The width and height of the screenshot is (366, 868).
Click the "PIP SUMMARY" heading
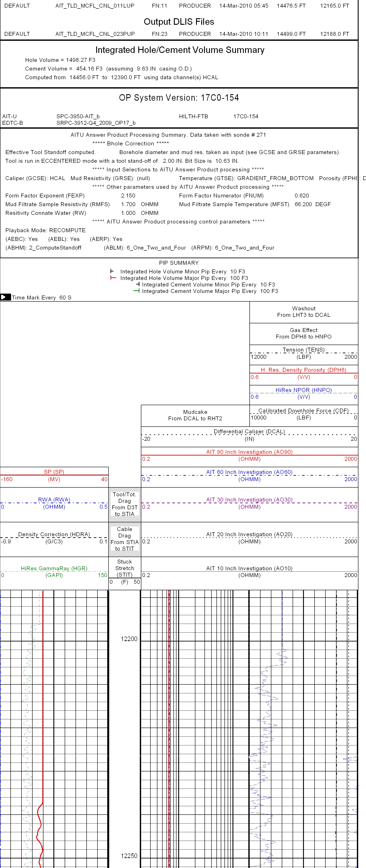179,263
